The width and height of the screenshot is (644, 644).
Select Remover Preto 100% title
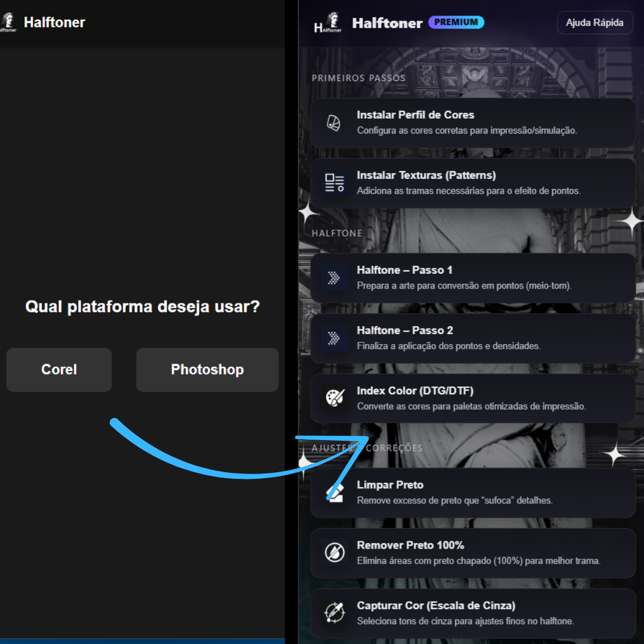click(410, 545)
